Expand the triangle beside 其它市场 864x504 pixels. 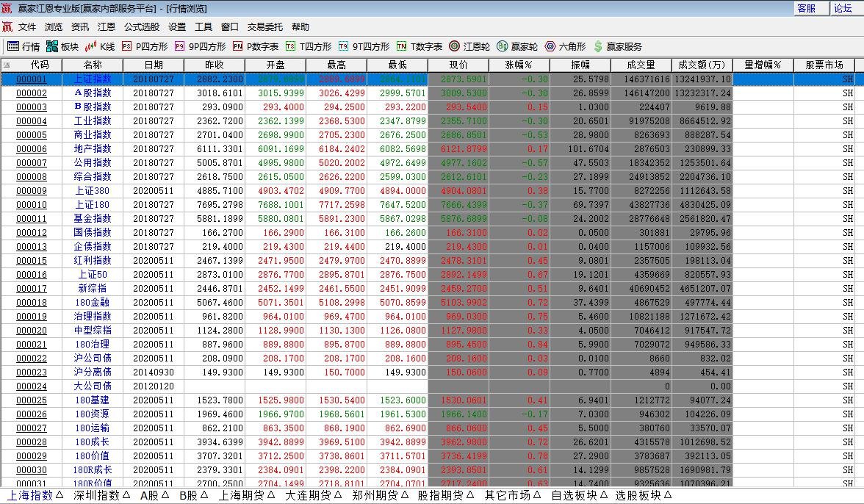(536, 495)
